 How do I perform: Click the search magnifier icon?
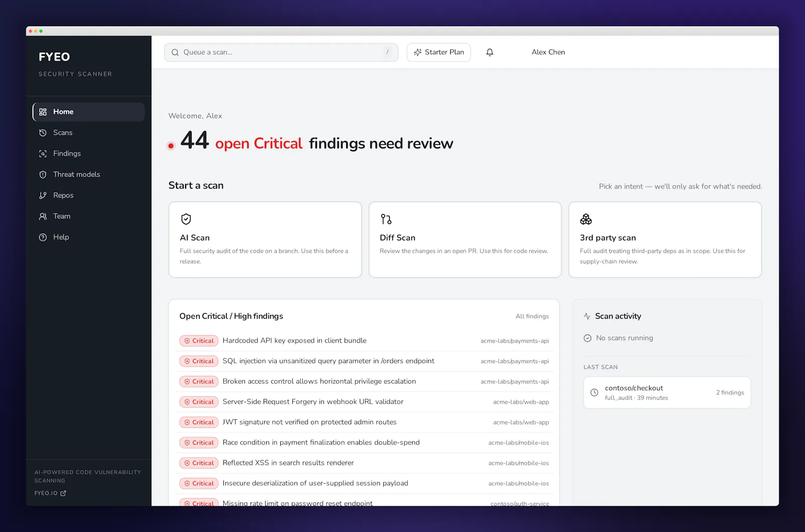tap(175, 52)
